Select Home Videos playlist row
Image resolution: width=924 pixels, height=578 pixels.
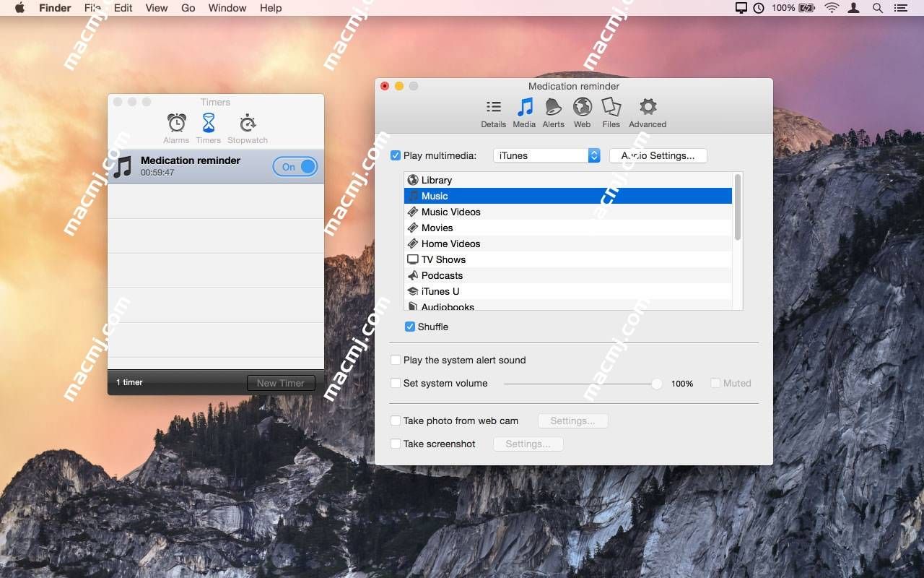[568, 243]
